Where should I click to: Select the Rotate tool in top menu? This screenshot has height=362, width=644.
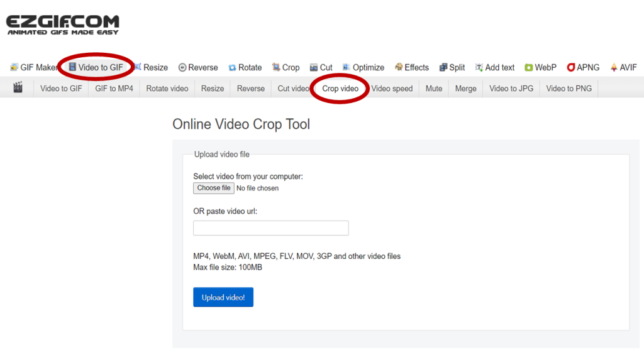pos(245,67)
